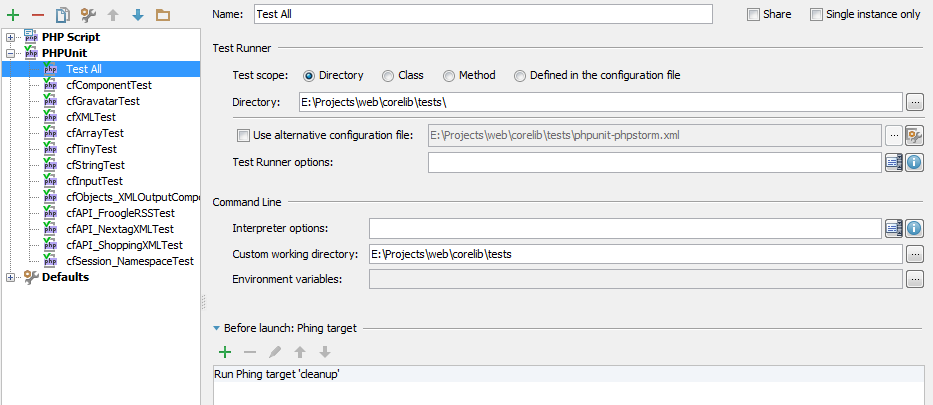This screenshot has height=405, width=933.
Task: Click the Custom working directory text field
Action: [x=635, y=255]
